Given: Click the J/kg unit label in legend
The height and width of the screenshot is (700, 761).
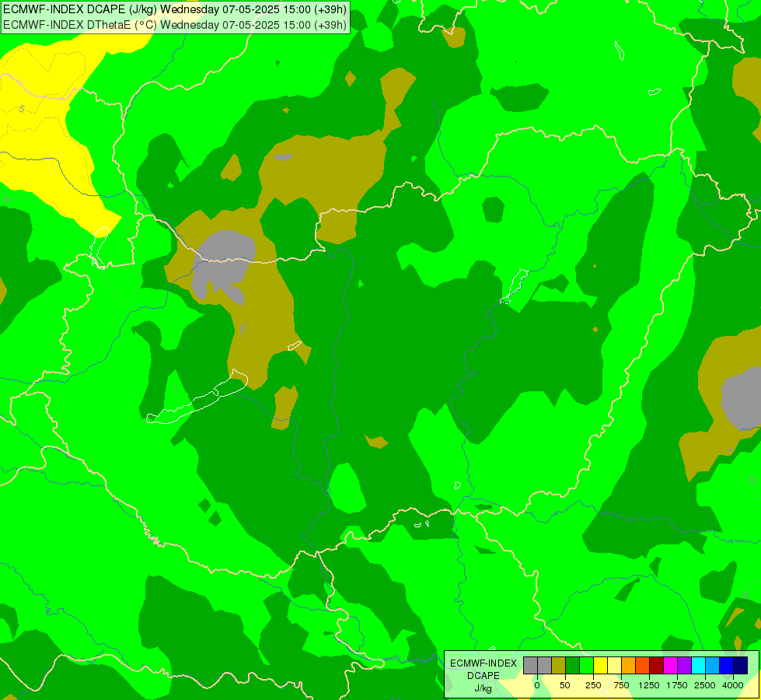Looking at the screenshot, I should pyautogui.click(x=483, y=688).
